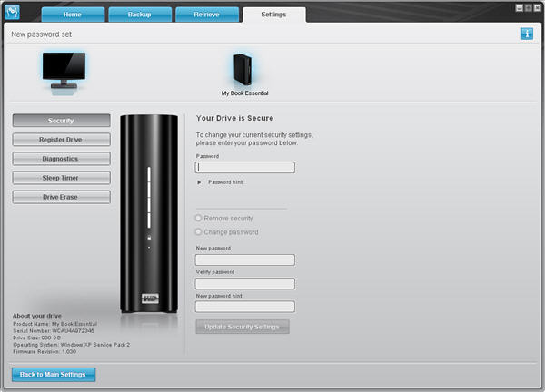Select the My Book Essential drive icon
The image size is (545, 392).
pos(244,69)
